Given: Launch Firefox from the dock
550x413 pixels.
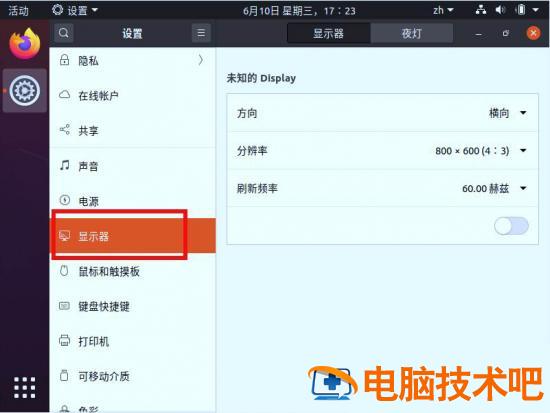Looking at the screenshot, I should pos(25,44).
